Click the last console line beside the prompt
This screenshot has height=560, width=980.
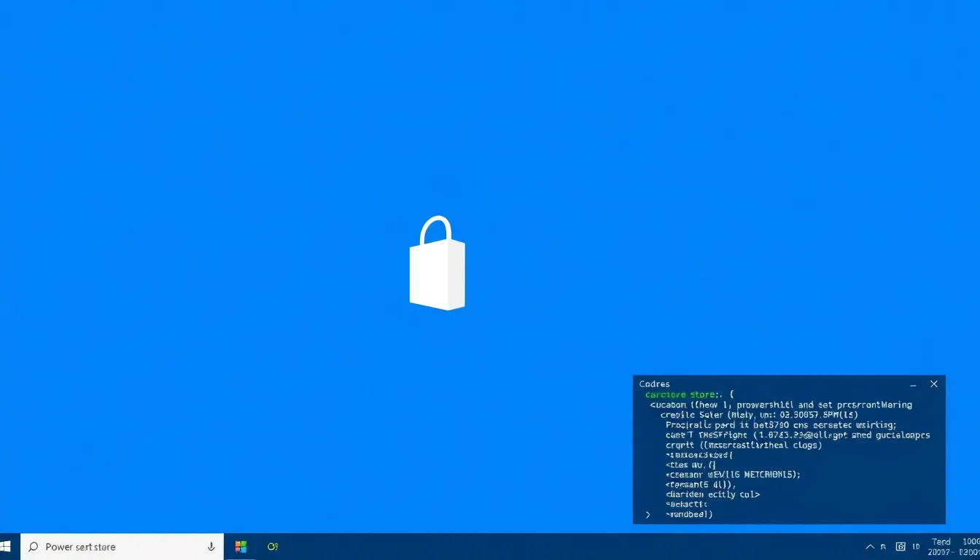click(x=689, y=514)
